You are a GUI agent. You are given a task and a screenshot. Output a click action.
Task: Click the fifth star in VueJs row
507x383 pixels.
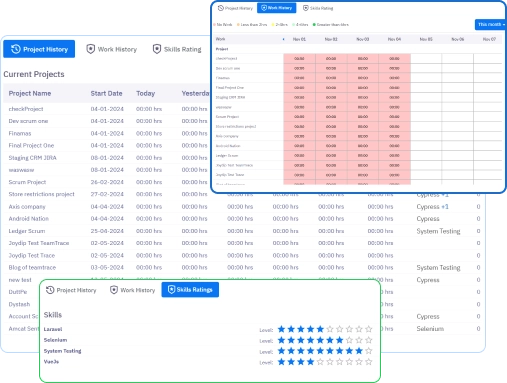click(320, 362)
